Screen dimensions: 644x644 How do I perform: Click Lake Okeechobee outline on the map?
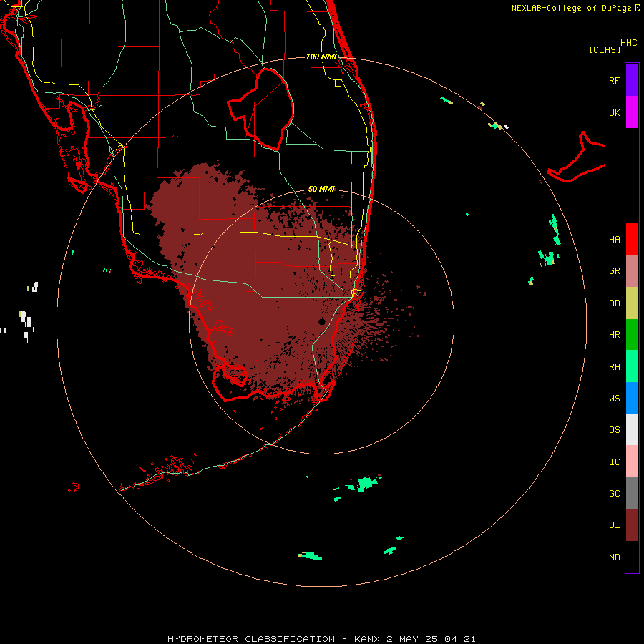260,109
